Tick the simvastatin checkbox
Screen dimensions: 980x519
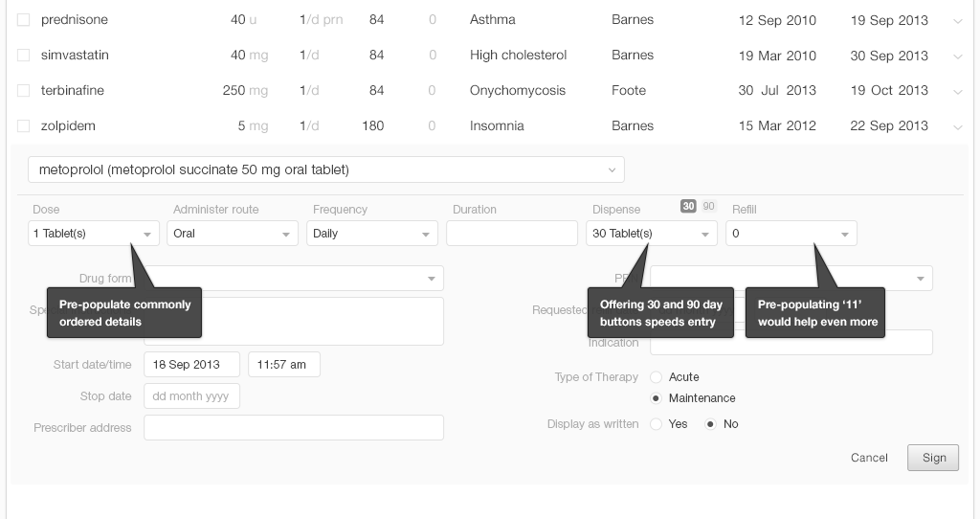click(24, 56)
